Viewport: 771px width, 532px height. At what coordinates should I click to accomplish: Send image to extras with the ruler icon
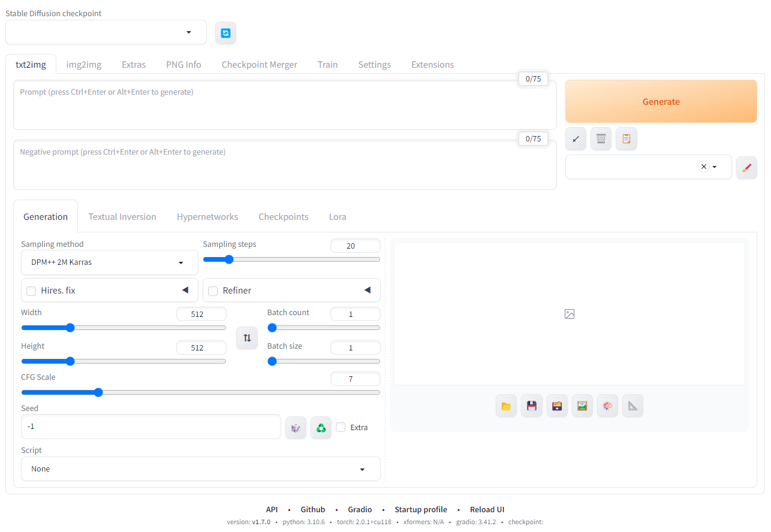click(633, 406)
